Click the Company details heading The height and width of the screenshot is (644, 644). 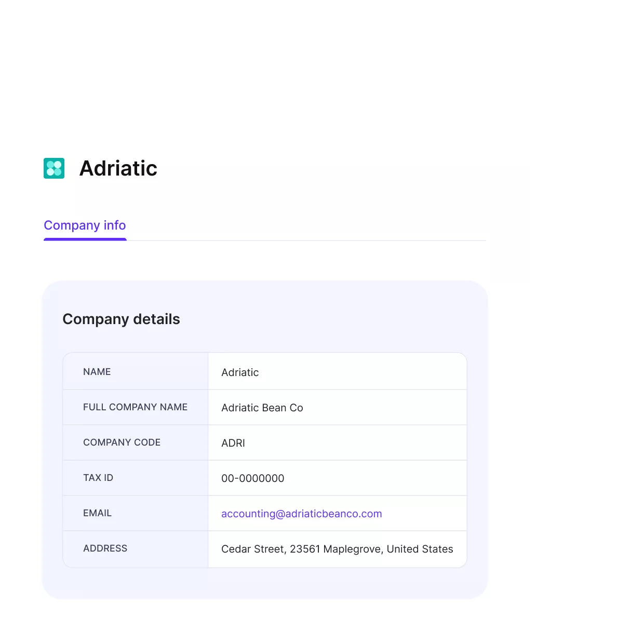coord(121,319)
